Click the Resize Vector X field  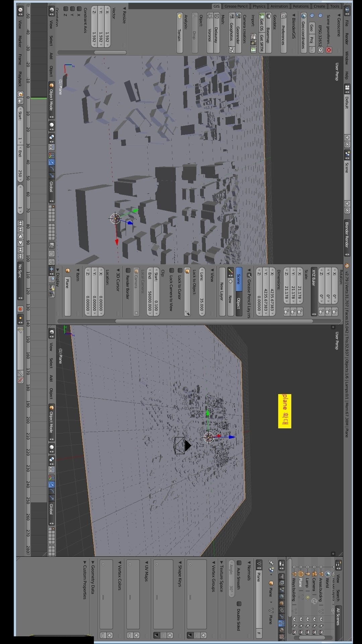pos(107,26)
